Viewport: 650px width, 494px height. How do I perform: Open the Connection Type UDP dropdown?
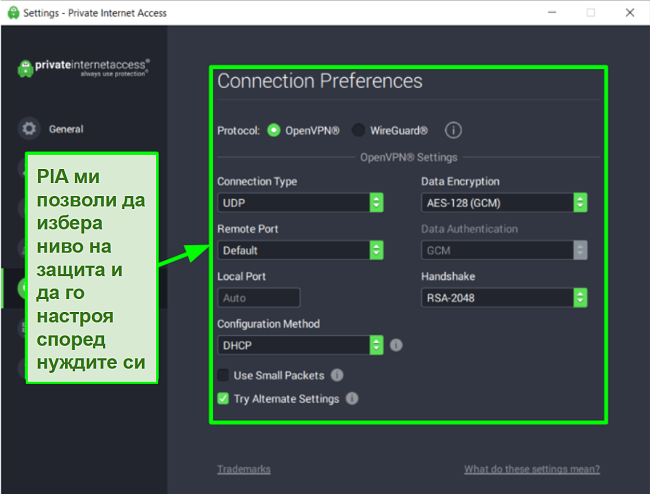300,203
